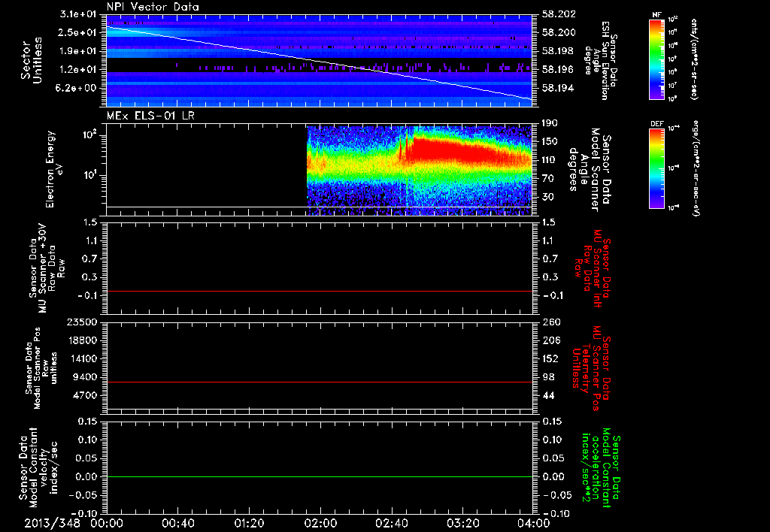Click the Model Scanner Pos Raw unitless label

[x=42, y=368]
